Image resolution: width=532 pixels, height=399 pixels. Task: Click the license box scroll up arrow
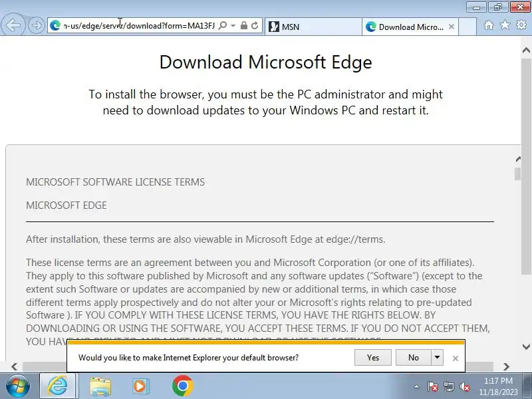coord(518,159)
